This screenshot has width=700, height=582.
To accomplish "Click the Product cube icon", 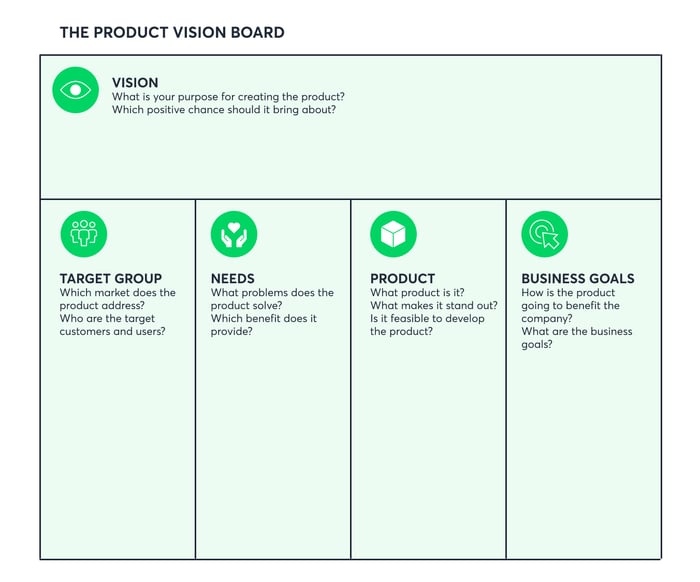I will click(393, 234).
